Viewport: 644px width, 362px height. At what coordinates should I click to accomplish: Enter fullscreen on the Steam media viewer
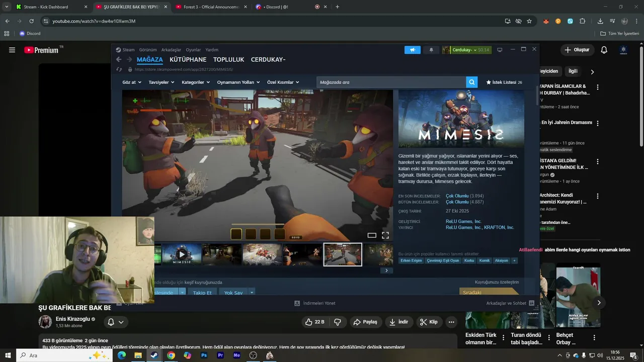pyautogui.click(x=385, y=235)
